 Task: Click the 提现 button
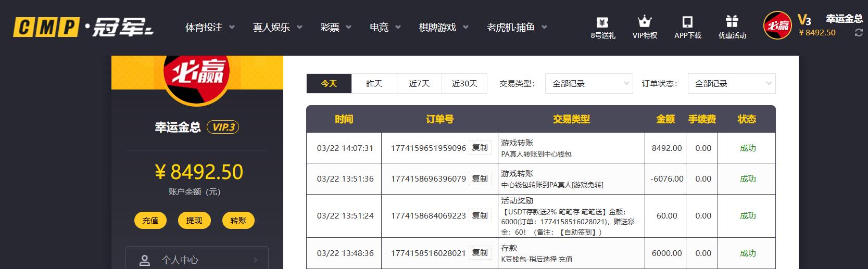pyautogui.click(x=194, y=220)
